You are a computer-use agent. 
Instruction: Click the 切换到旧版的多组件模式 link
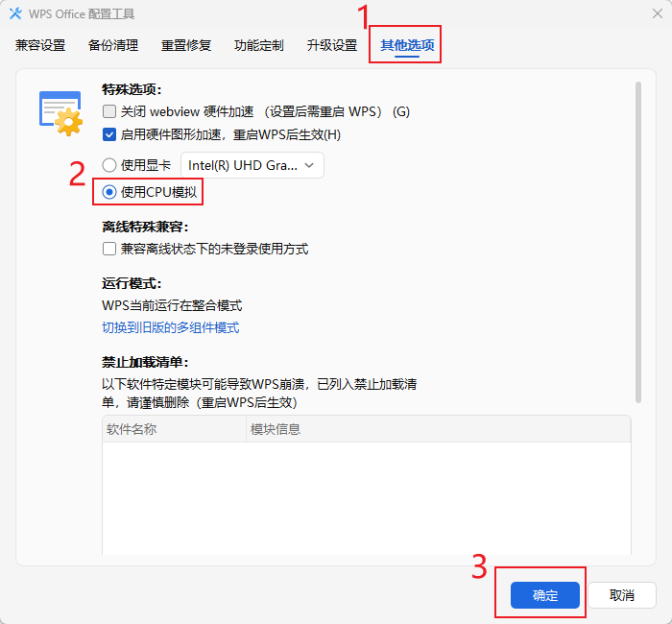[171, 327]
